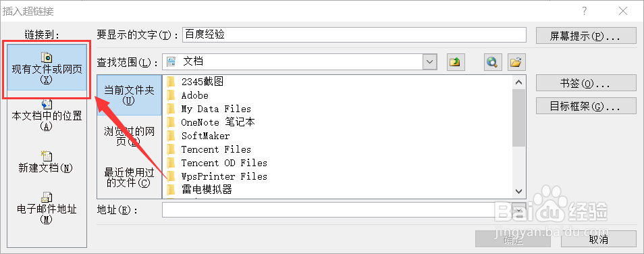Click the Bookmark (书签) button

[586, 84]
